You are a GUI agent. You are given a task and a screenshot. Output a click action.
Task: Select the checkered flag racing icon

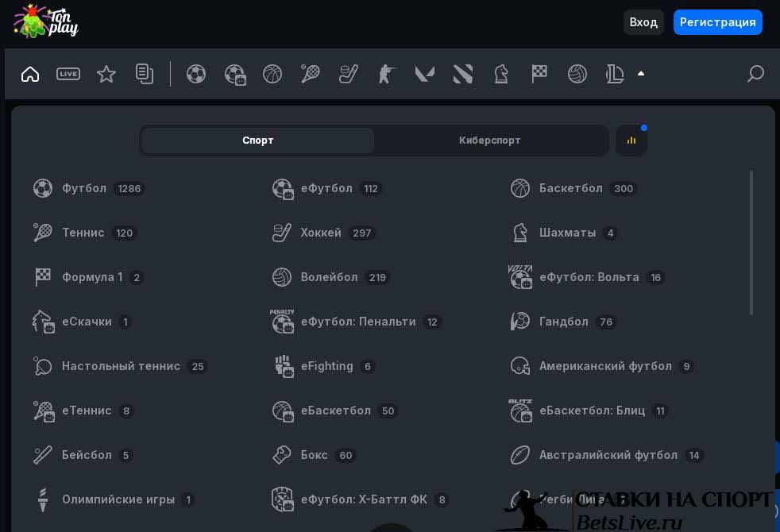(539, 74)
